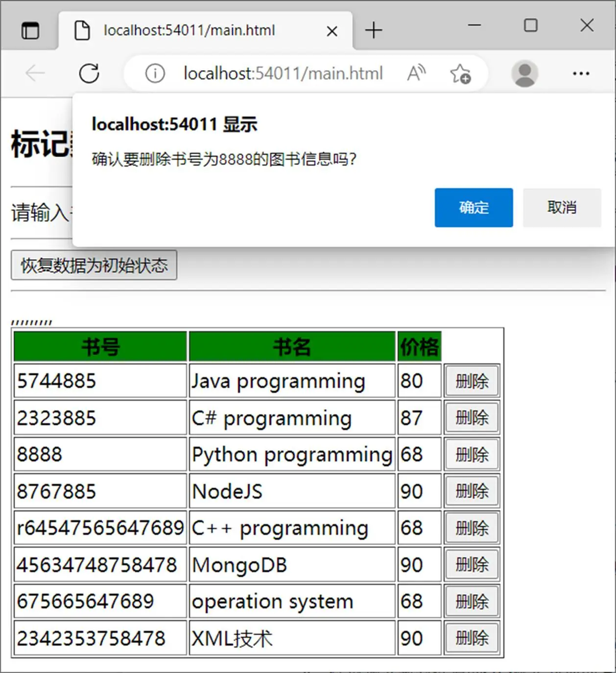The height and width of the screenshot is (673, 616).
Task: Select book number 8888 cell
Action: tap(100, 454)
